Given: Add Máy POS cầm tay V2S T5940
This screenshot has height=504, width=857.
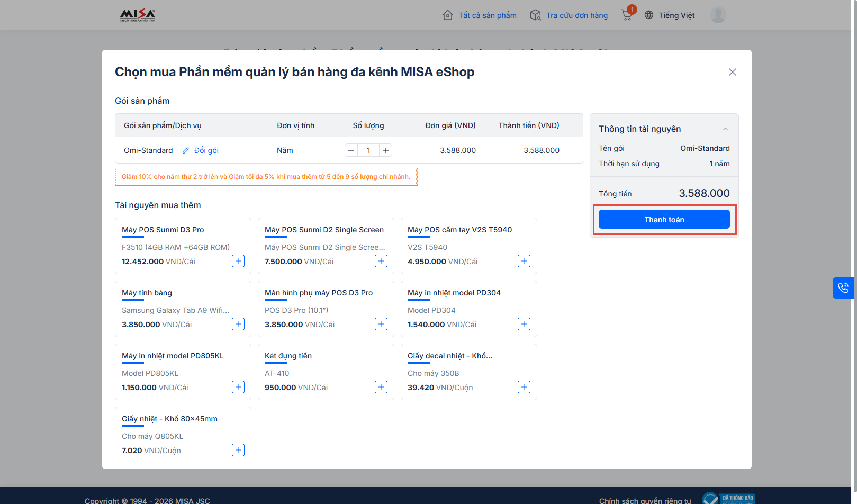Looking at the screenshot, I should coord(524,261).
